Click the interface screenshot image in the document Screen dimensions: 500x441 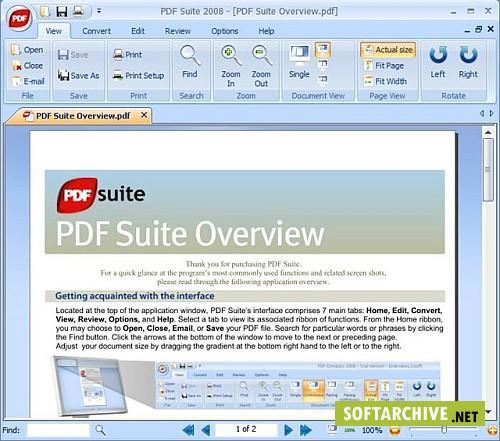pos(246,387)
